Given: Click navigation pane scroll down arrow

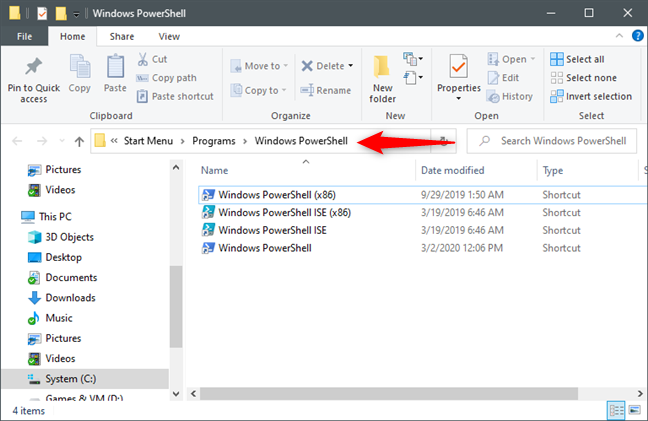Looking at the screenshot, I should pos(176,394).
